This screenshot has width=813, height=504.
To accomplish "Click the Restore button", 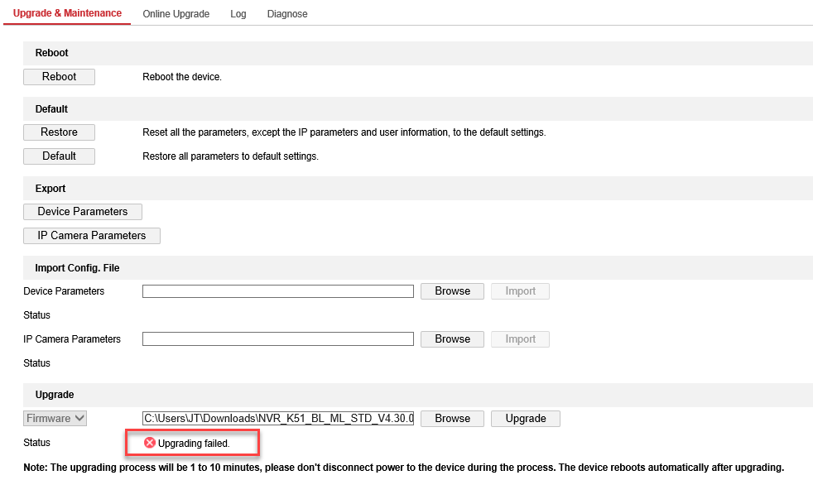I will click(59, 132).
